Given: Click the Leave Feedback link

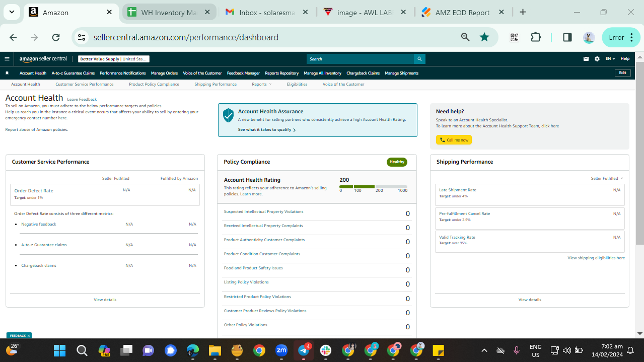Looking at the screenshot, I should point(82,99).
